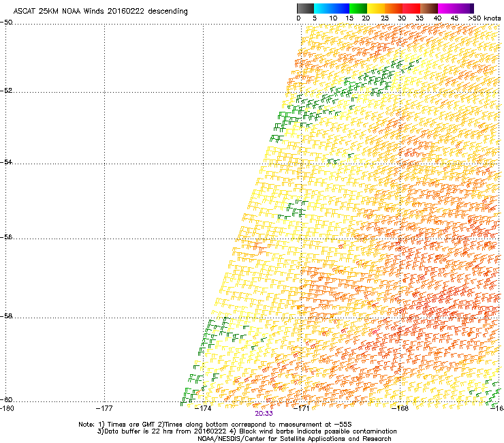Click the magenta 40-45 knots legend color
This screenshot has width=504, height=443.
pos(447,8)
